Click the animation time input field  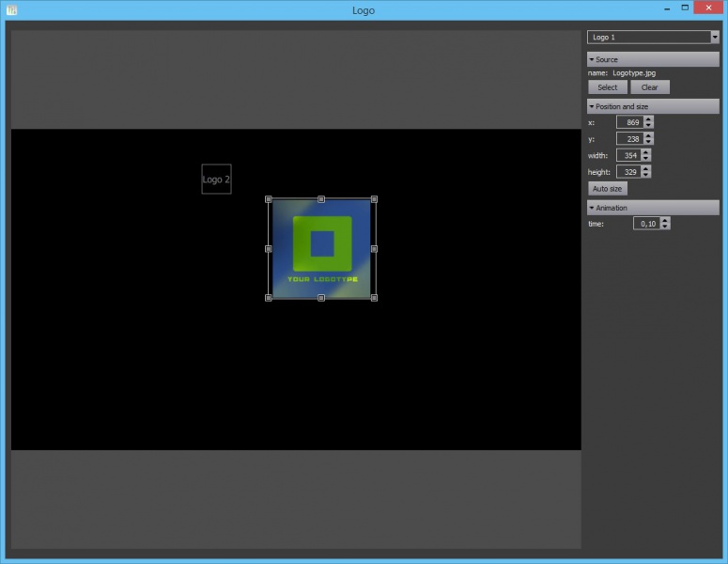(647, 224)
